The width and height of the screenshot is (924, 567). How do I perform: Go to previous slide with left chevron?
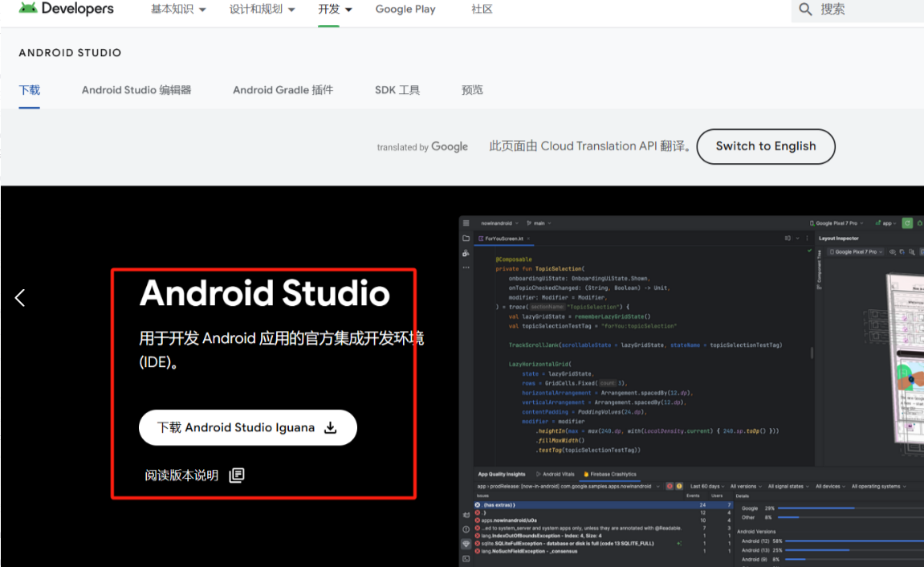(20, 298)
